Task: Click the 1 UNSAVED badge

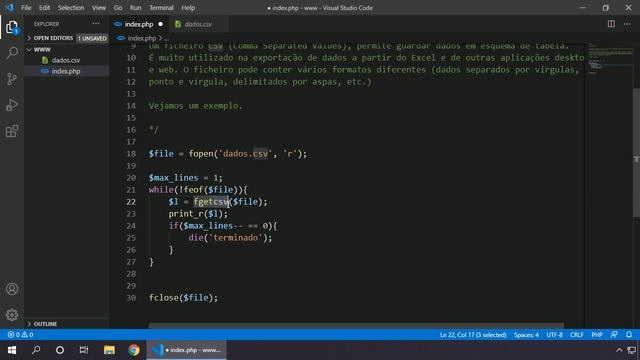Action: point(92,38)
